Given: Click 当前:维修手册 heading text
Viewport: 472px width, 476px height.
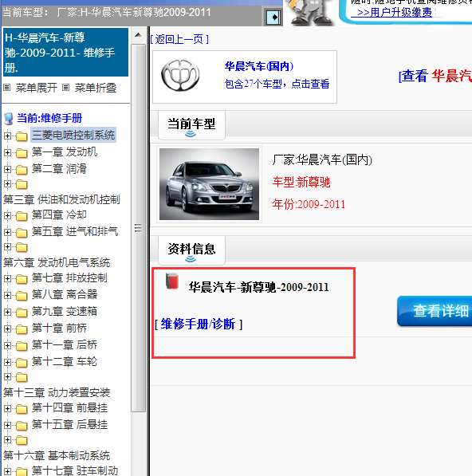Looking at the screenshot, I should coord(49,118).
